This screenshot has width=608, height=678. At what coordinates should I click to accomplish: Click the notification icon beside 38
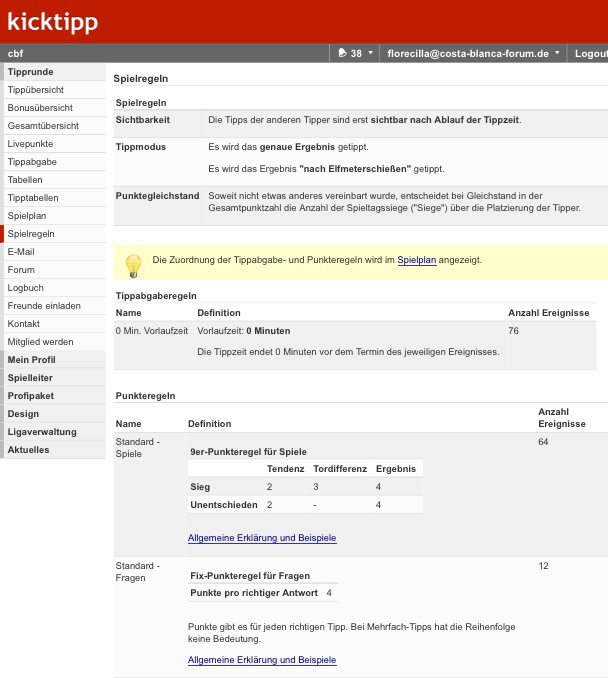point(342,52)
